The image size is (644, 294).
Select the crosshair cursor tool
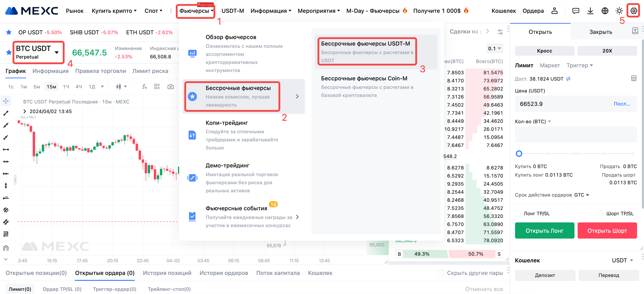(x=6, y=101)
